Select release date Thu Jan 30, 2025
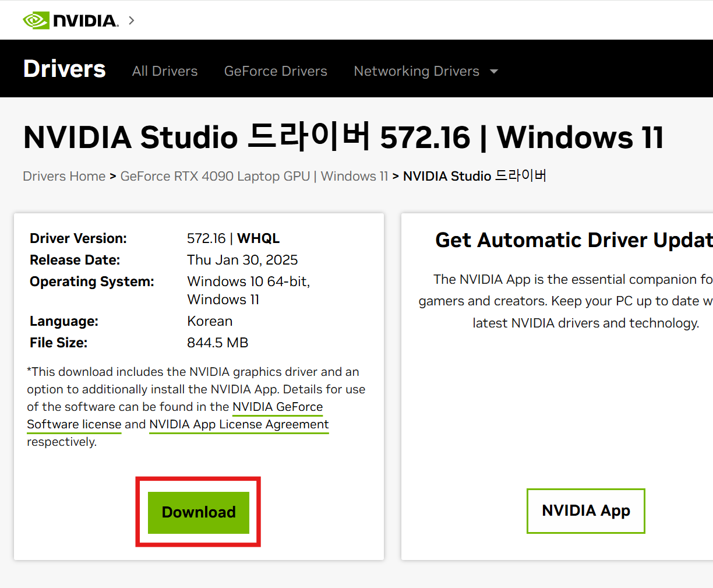 (x=242, y=260)
